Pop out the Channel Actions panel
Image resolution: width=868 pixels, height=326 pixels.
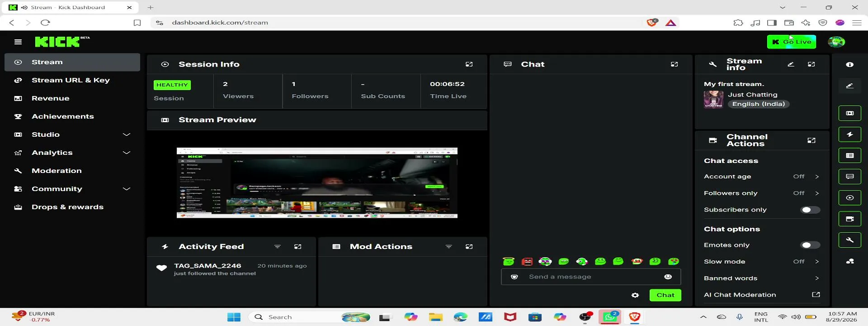click(x=811, y=140)
